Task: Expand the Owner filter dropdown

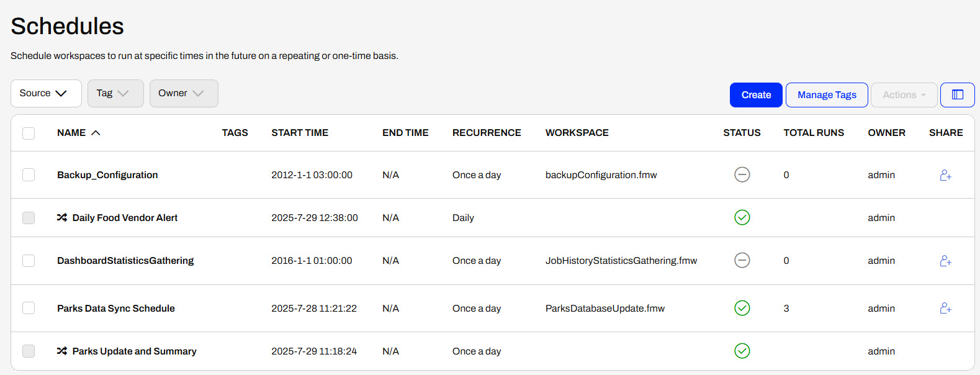Action: 184,93
